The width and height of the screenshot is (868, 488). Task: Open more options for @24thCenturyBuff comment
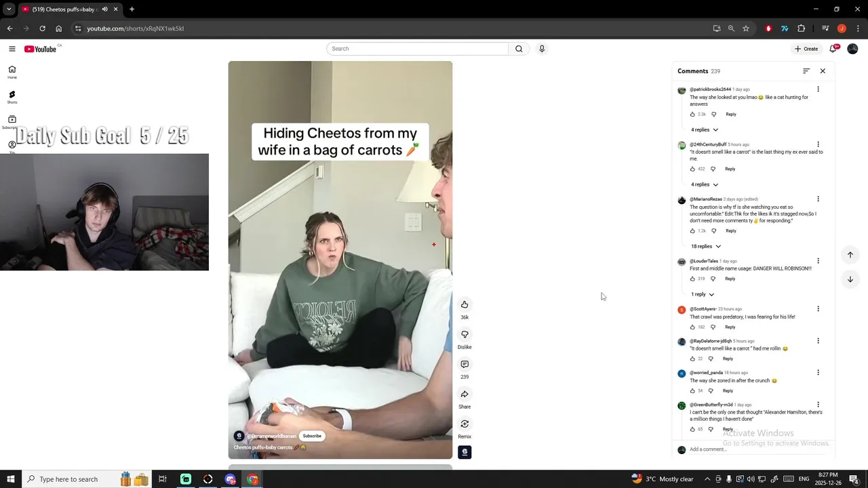[818, 144]
